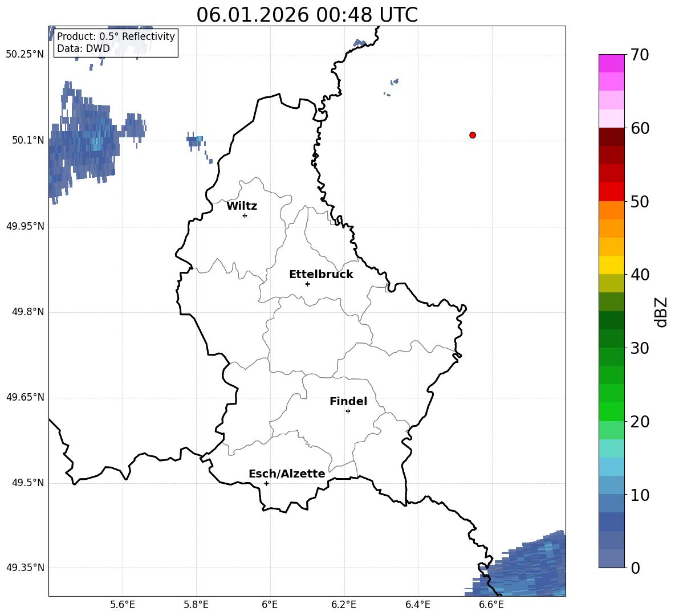Click the 49.8°N latitude label
The width and height of the screenshot is (675, 616).
(28, 312)
